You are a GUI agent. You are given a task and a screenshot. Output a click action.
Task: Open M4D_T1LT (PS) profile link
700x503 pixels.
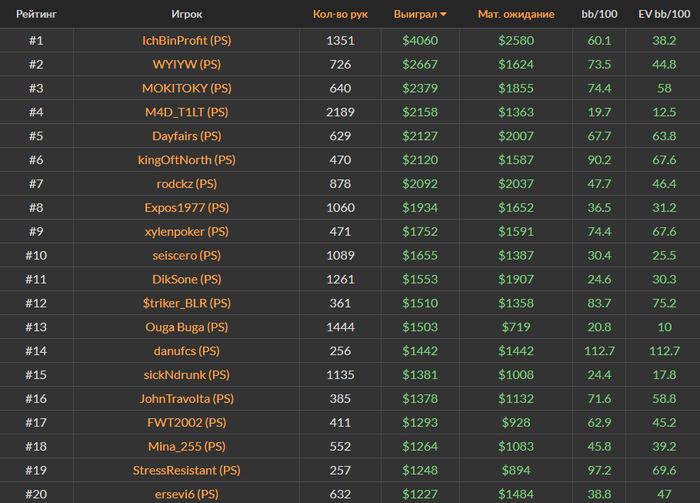click(186, 113)
